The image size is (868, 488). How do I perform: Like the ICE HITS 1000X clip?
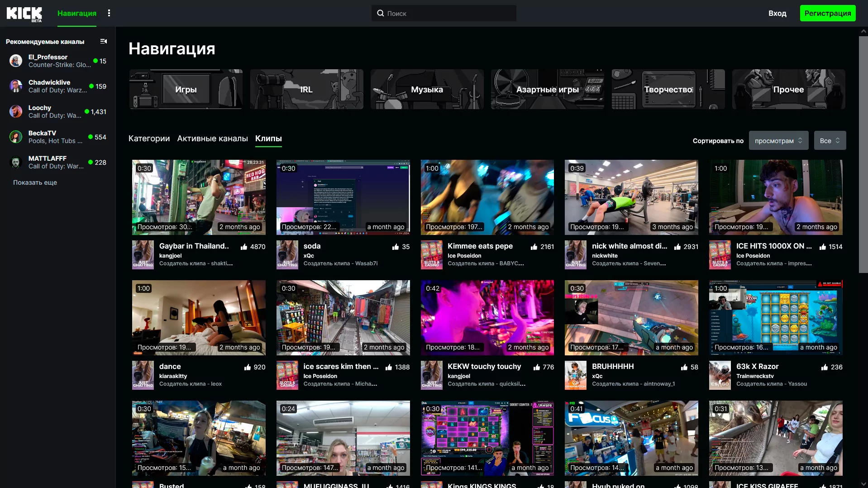(823, 247)
